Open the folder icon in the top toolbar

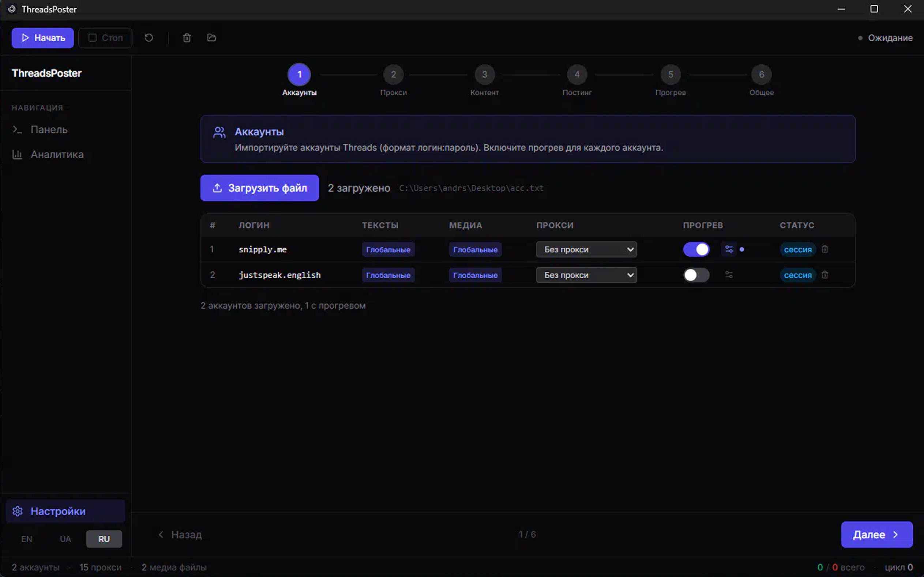click(x=211, y=37)
